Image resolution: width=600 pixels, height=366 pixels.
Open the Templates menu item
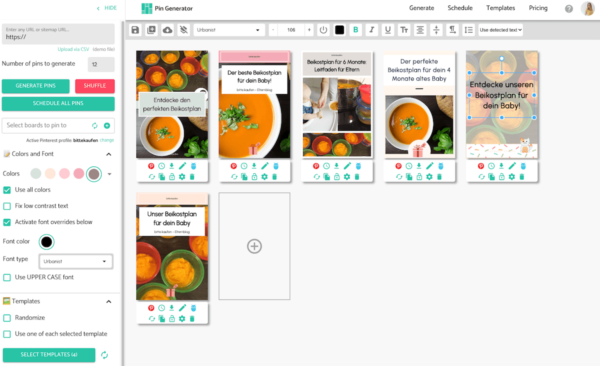coord(501,8)
